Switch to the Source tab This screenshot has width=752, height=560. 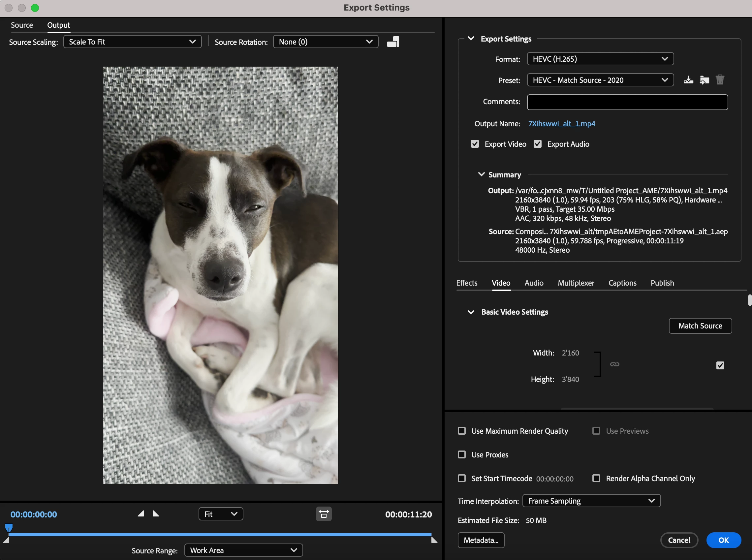(x=22, y=25)
